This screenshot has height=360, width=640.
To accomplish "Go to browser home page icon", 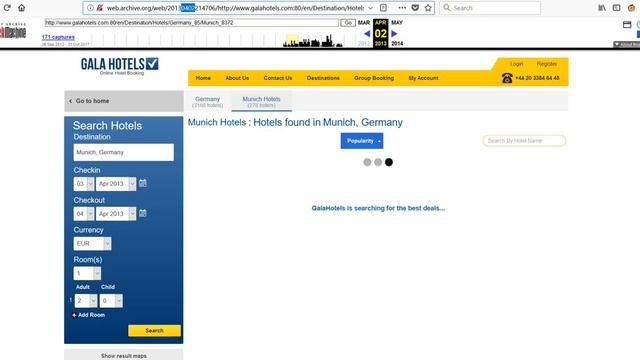I will (x=22, y=8).
